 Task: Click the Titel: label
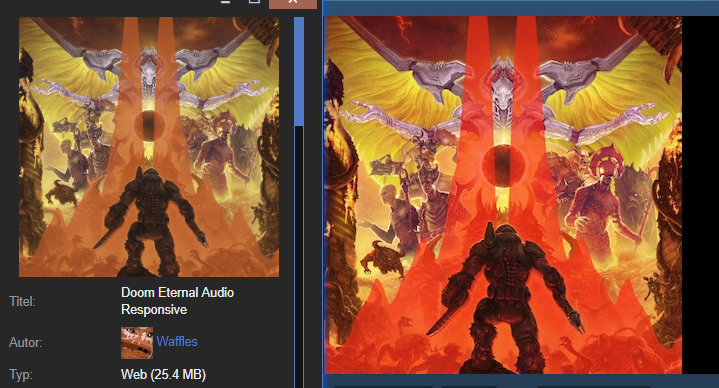(x=22, y=301)
